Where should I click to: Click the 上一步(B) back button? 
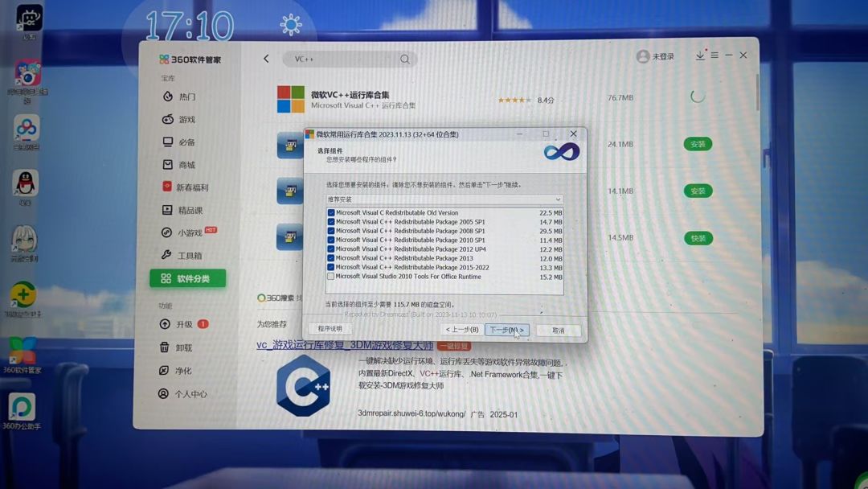tap(462, 330)
